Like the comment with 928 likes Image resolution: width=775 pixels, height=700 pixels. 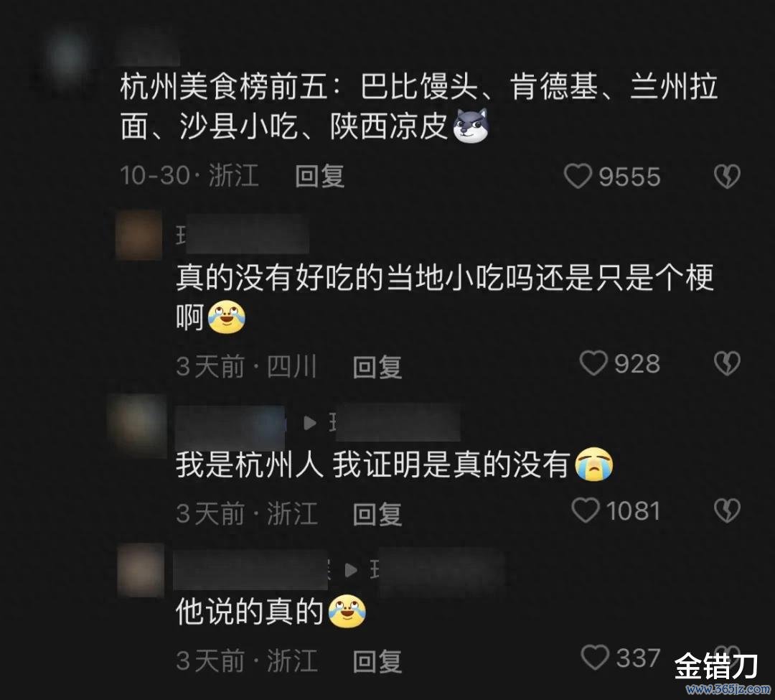(x=593, y=363)
